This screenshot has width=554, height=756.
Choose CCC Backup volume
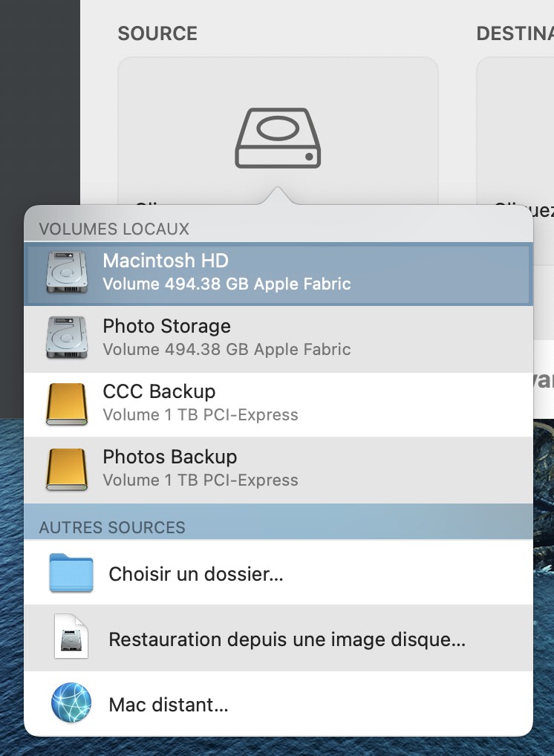[278, 405]
